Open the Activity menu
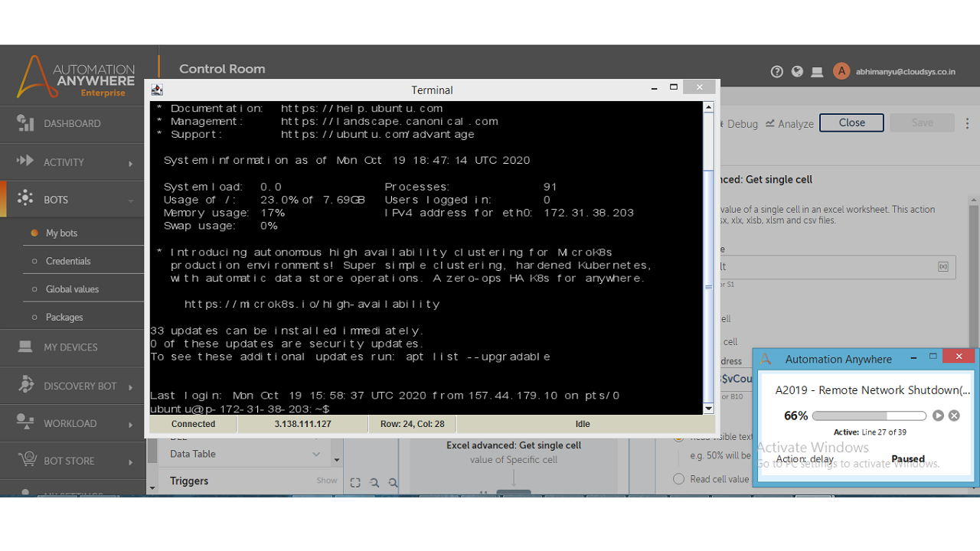Image resolution: width=980 pixels, height=551 pixels. (64, 162)
